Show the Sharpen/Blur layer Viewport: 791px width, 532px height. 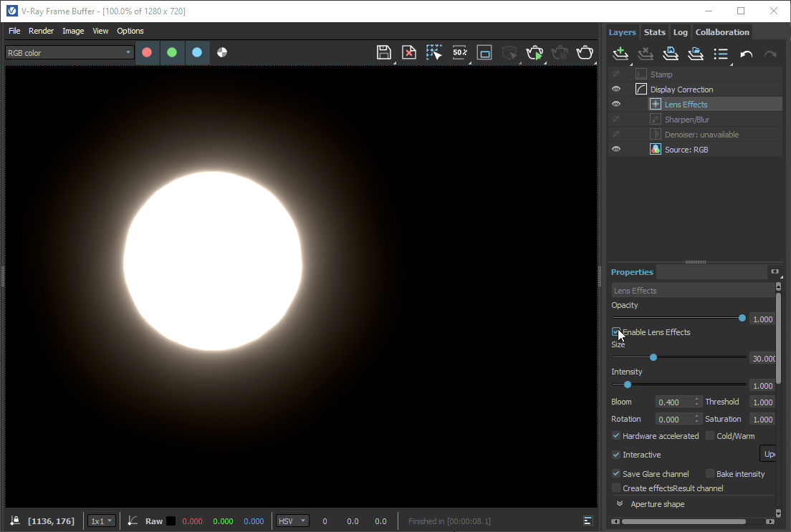coord(616,119)
